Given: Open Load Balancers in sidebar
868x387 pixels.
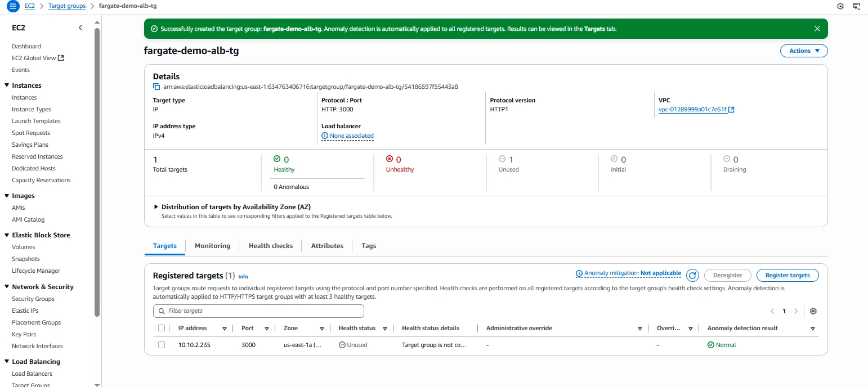Looking at the screenshot, I should pos(32,373).
